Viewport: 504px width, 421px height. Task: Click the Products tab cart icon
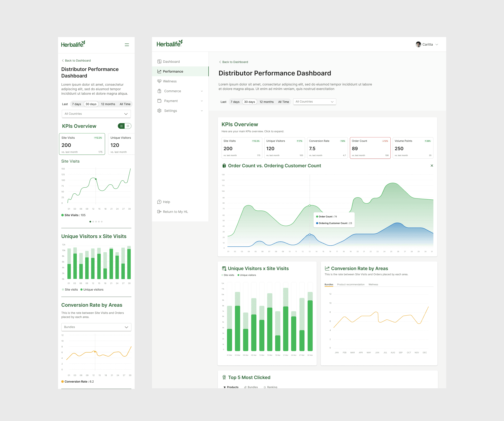pyautogui.click(x=225, y=387)
